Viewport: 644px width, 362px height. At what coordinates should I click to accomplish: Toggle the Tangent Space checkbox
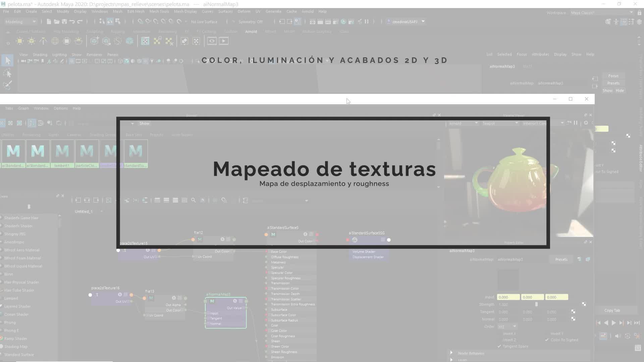(499, 346)
